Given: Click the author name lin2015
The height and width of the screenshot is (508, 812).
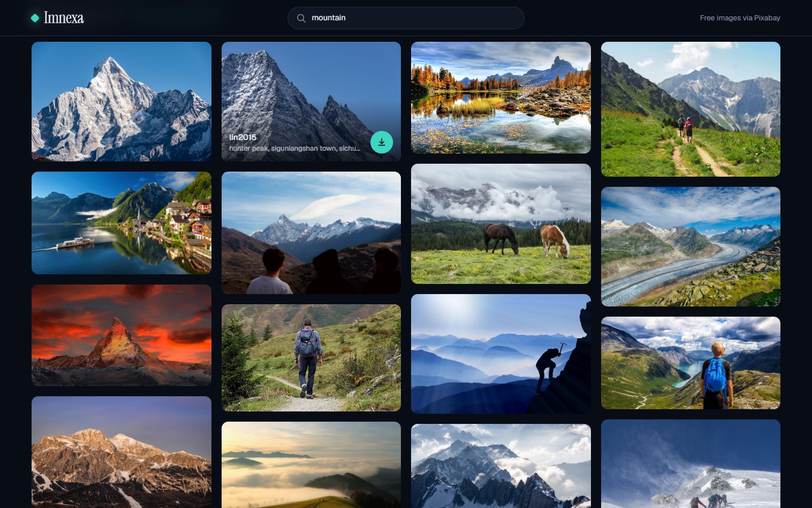Looking at the screenshot, I should tap(242, 137).
